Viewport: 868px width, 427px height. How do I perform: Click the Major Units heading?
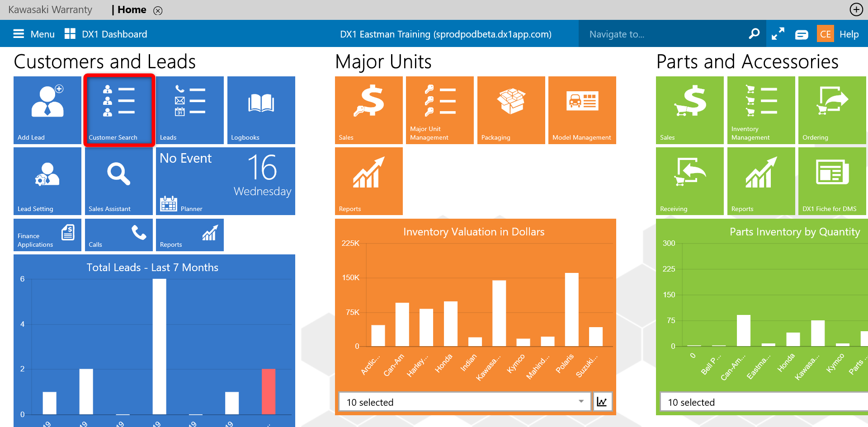[383, 61]
